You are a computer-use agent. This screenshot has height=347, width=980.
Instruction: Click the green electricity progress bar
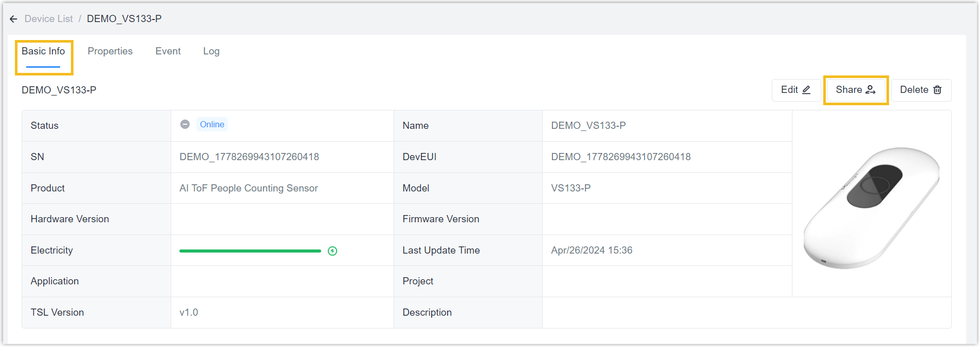[250, 251]
